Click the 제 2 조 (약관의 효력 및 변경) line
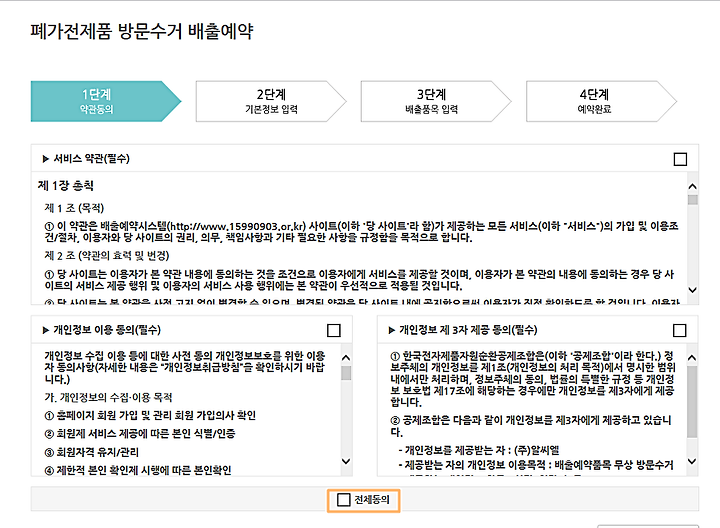 [x=107, y=256]
